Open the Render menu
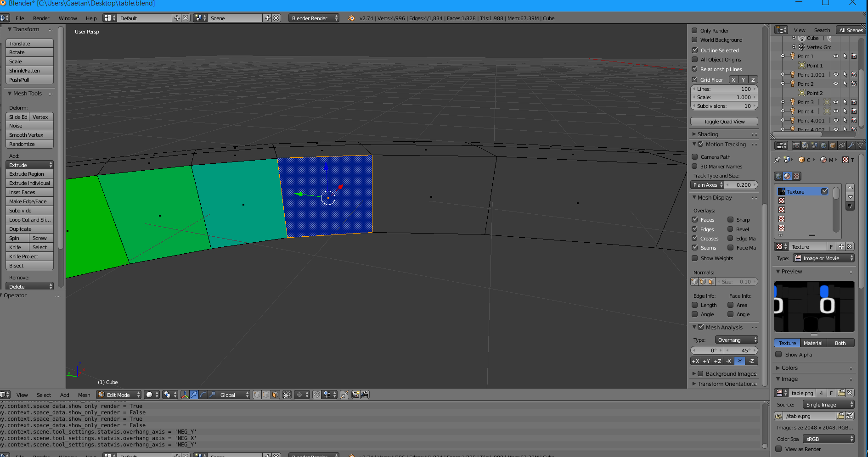The height and width of the screenshot is (457, 868). point(41,18)
